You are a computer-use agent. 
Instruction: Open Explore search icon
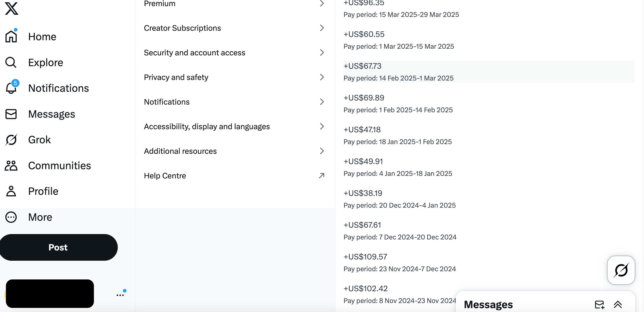pyautogui.click(x=11, y=62)
